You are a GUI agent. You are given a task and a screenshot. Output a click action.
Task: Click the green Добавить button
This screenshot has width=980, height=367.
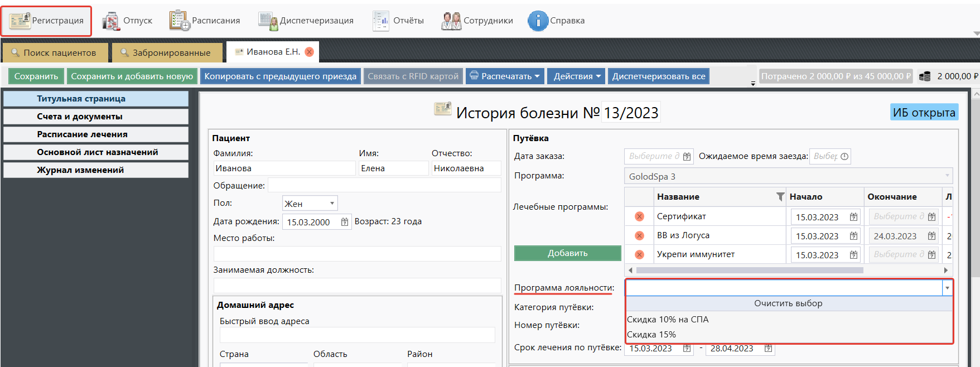coord(567,253)
